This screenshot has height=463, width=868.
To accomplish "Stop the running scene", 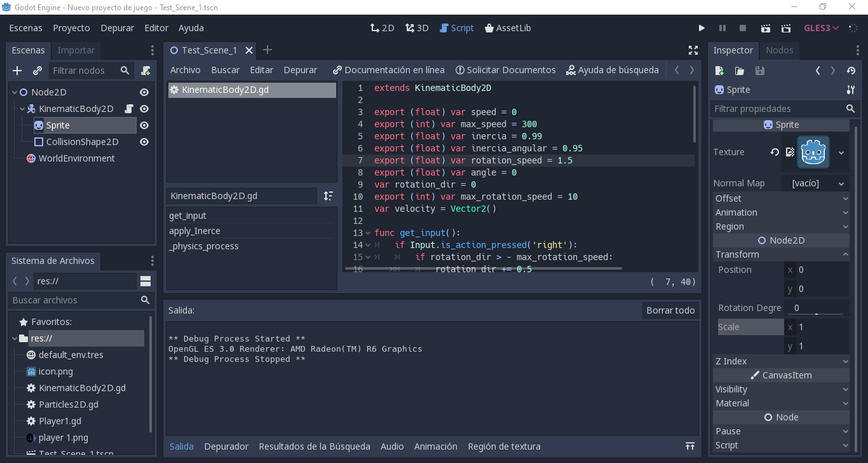I will (743, 28).
